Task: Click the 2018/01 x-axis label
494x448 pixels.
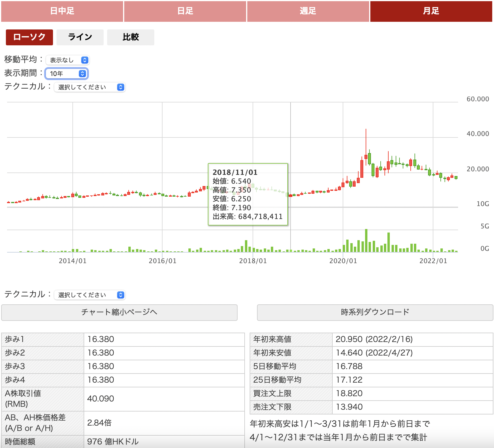Action: (253, 261)
